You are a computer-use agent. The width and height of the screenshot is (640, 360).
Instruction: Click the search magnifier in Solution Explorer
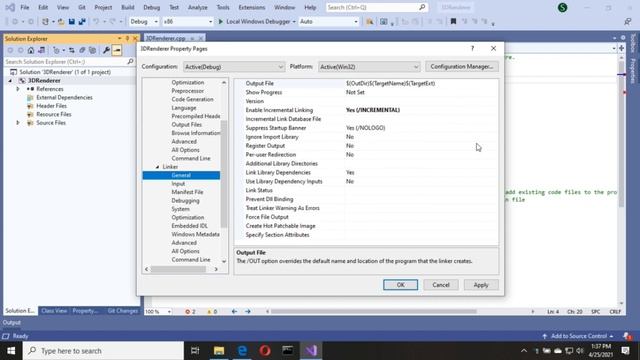pyautogui.click(x=130, y=62)
